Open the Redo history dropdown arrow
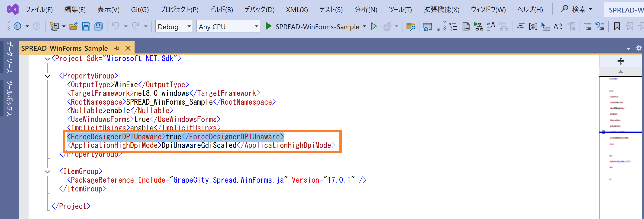This screenshot has width=644, height=219. [x=146, y=26]
